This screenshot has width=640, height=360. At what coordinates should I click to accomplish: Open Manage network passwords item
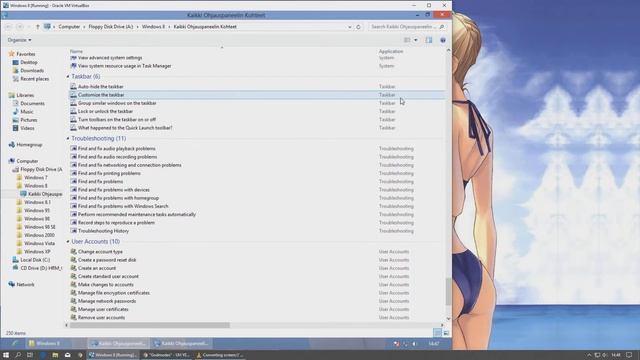107,301
